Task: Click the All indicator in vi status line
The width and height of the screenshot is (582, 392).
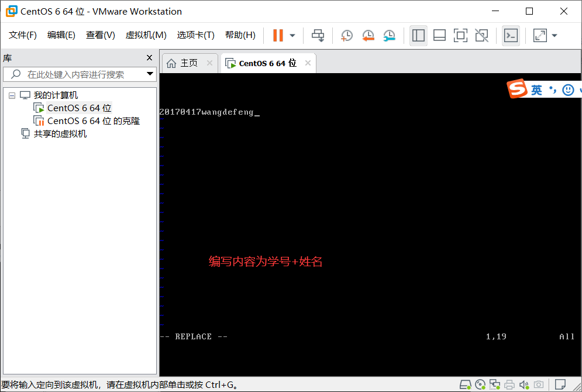Action: pos(567,336)
